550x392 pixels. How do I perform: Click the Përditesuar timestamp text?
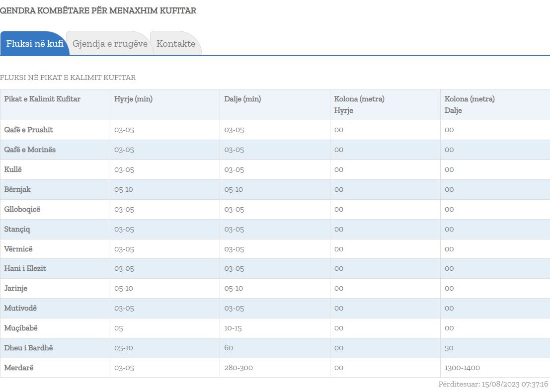click(493, 384)
